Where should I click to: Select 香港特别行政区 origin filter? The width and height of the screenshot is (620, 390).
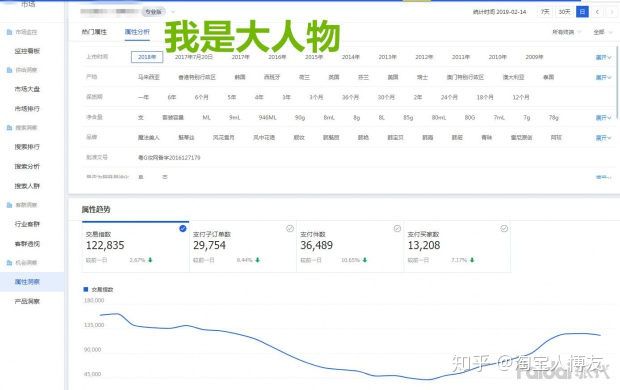[197, 77]
